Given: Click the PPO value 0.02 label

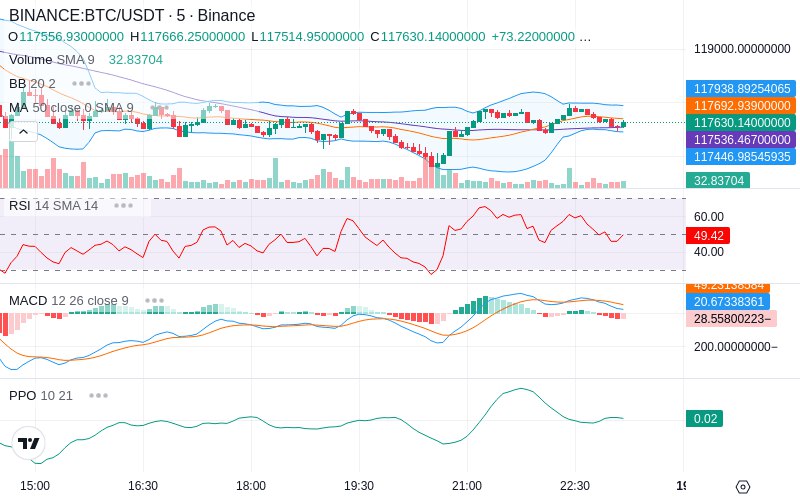Looking at the screenshot, I should tap(705, 418).
